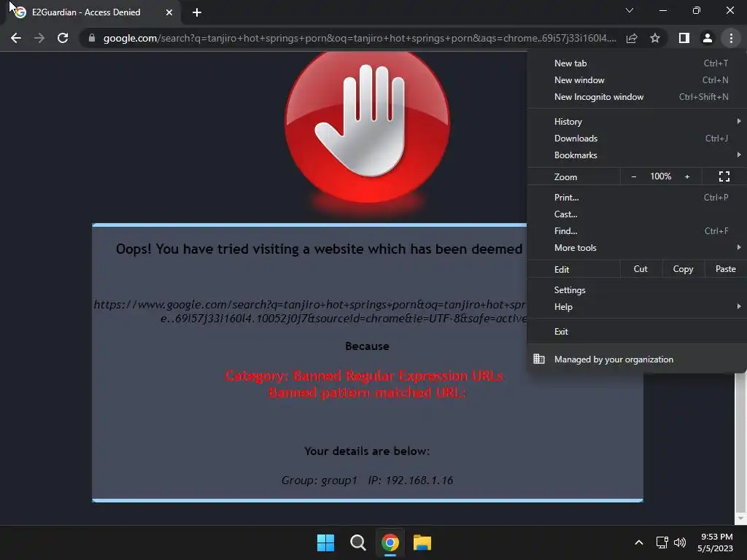Open the Windows Start menu
747x560 pixels.
(x=326, y=542)
